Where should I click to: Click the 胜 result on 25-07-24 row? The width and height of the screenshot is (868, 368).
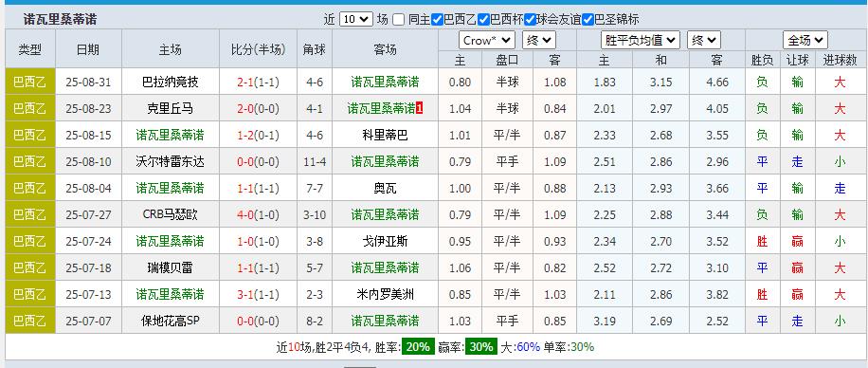tap(762, 242)
